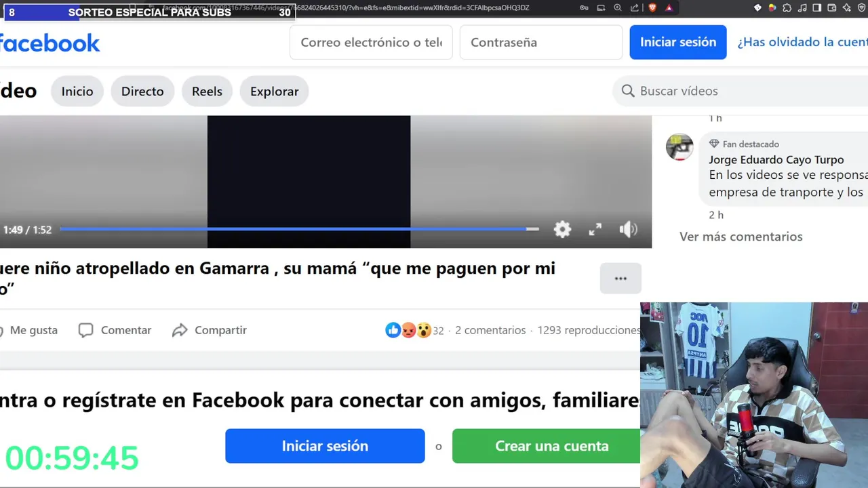Click the Contraseña password field
Screen dimensions: 868x488
point(541,42)
